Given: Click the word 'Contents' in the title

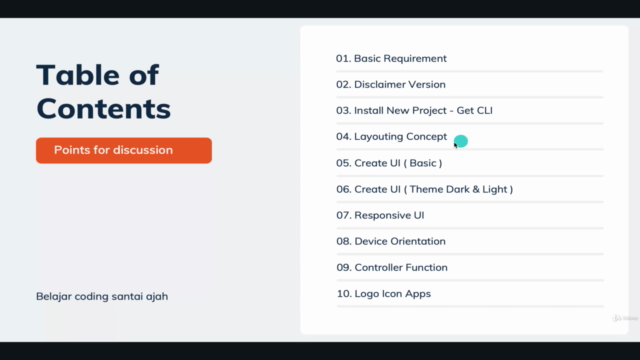Looking at the screenshot, I should click(x=104, y=109).
